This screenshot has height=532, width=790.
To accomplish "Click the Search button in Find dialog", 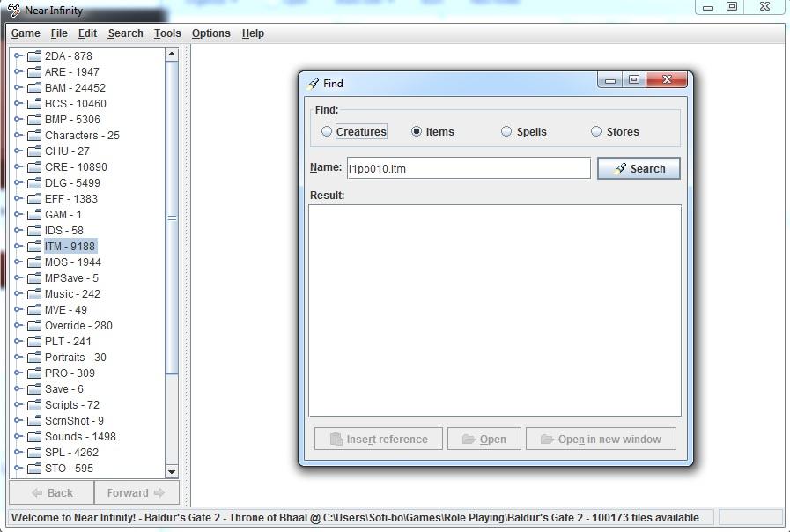I will point(639,168).
